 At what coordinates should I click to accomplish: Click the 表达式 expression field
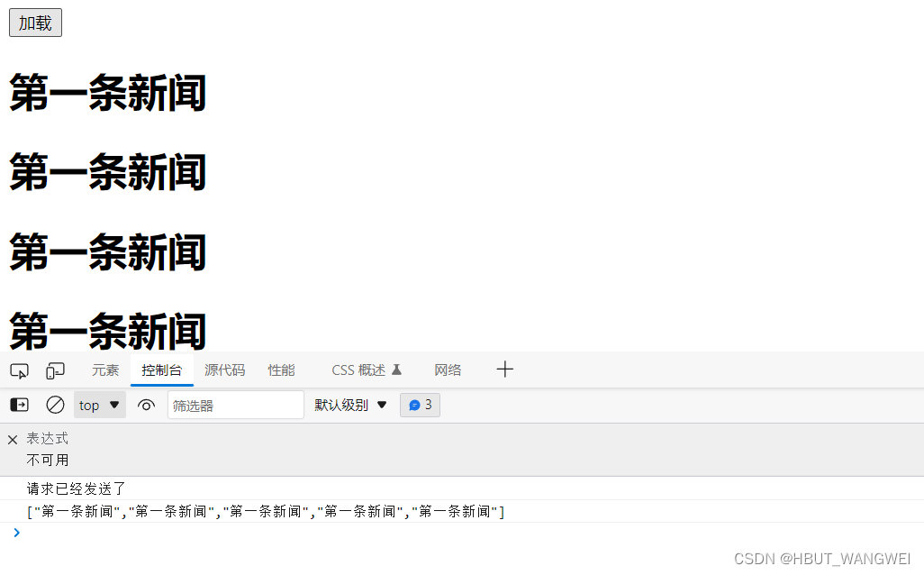click(48, 439)
